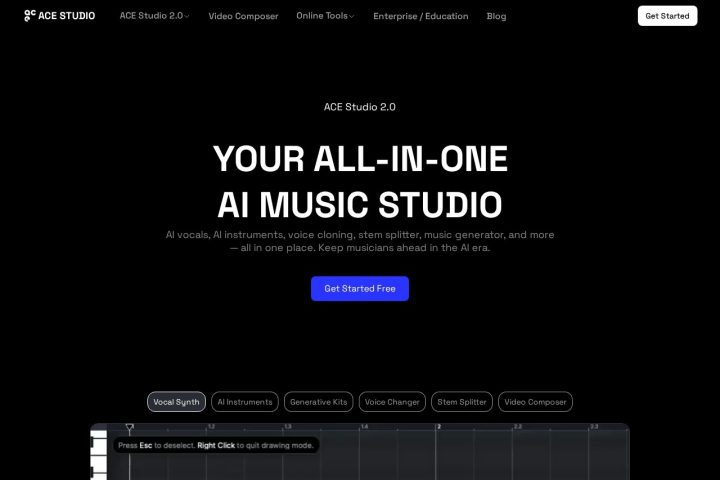Click the 'Press Esc to deselect' hint
The image size is (720, 480).
click(216, 445)
